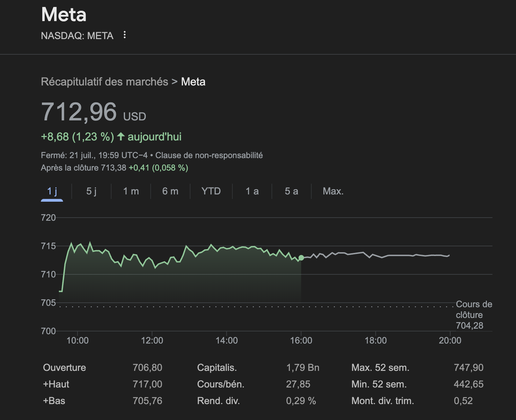Select the YTD time range tab

211,191
